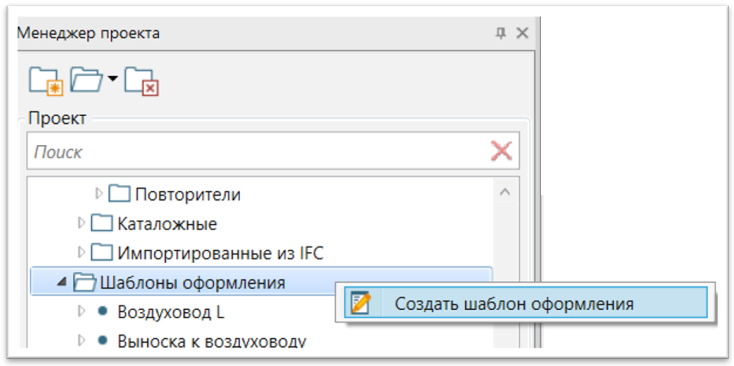Expand the Повторители folder
Screen dimensions: 734x366
tap(98, 193)
